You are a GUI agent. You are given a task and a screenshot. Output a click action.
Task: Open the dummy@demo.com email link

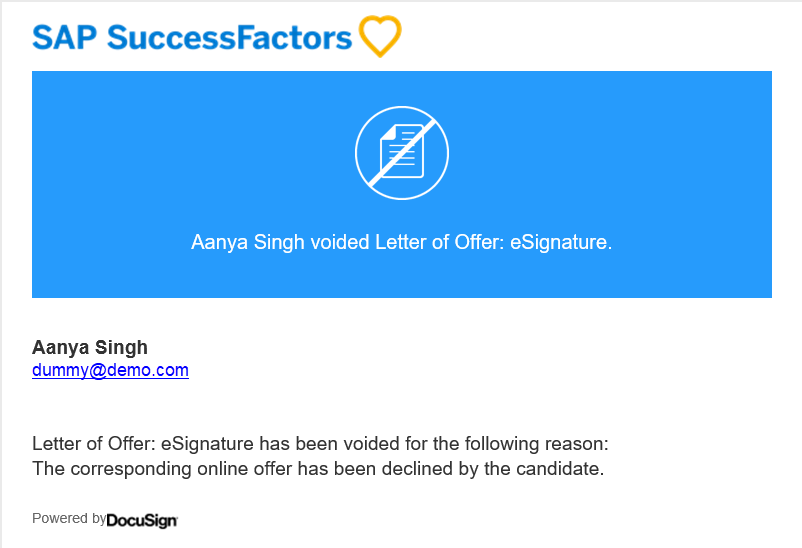(x=110, y=370)
